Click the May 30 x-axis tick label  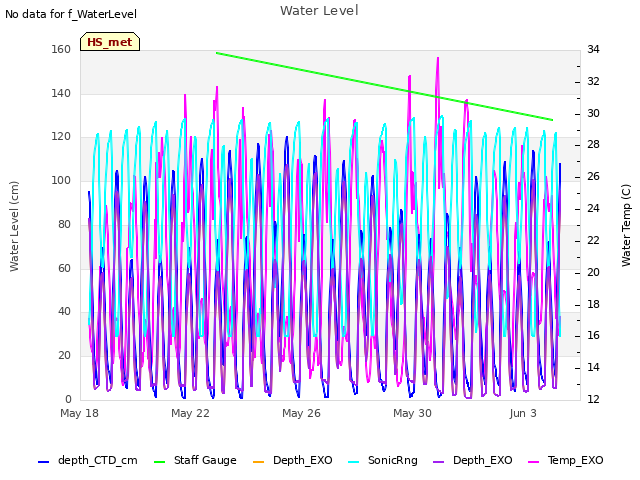[x=412, y=413]
